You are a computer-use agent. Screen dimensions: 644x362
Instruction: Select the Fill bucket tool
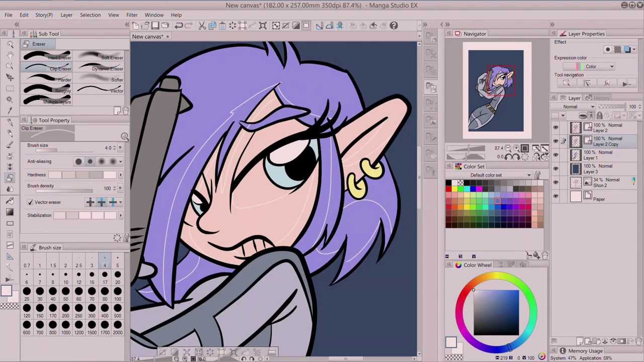point(10,201)
